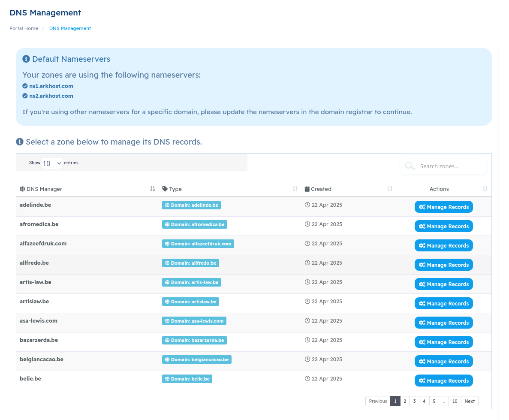Click Manage Records for belie.be
Viewport: 509px width, 420px height.
coord(443,381)
